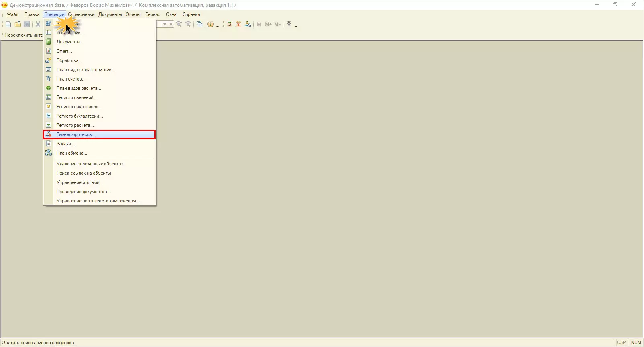
Task: Click the Find next binoculars icon
Action: (x=179, y=24)
